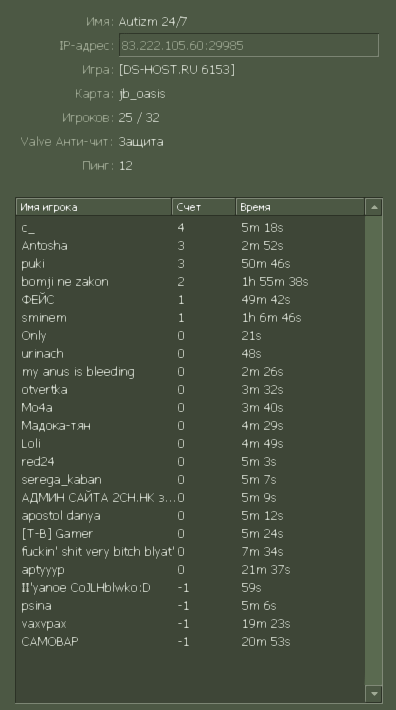Screen dimensions: 396x710
Task: Select player c_ in the list
Action: (x=191, y=228)
